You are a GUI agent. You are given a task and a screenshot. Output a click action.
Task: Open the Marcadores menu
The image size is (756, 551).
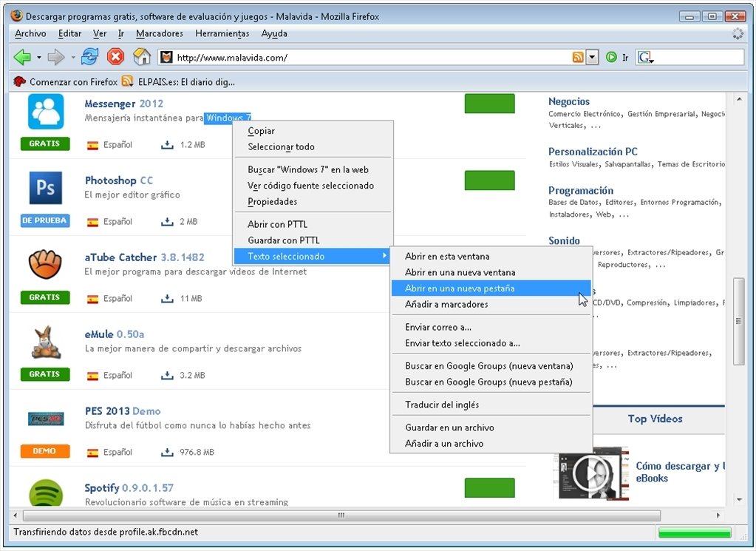[160, 33]
